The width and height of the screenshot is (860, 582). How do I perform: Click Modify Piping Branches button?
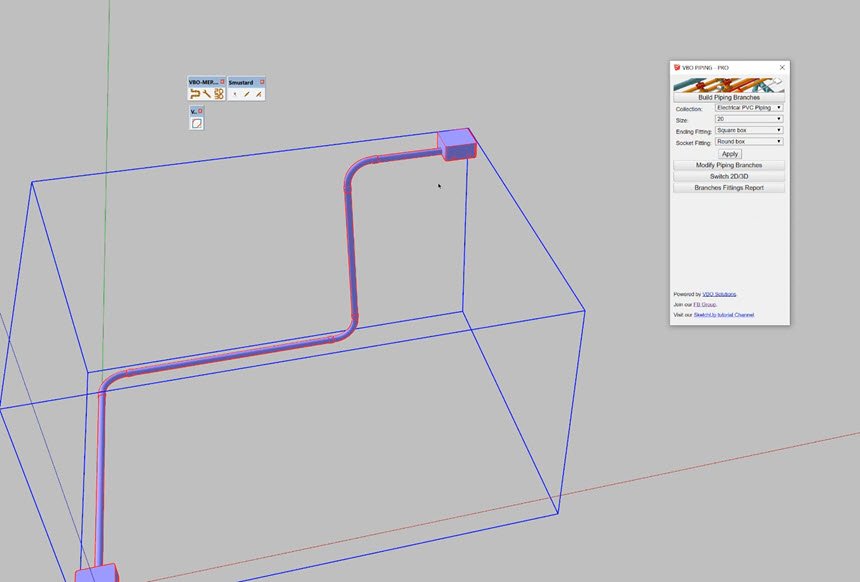click(729, 165)
